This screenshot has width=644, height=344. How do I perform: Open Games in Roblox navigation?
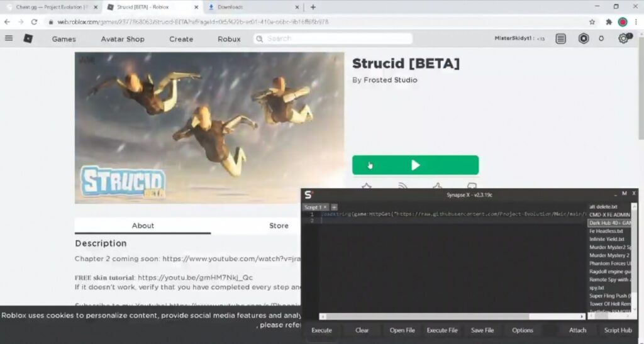point(64,39)
